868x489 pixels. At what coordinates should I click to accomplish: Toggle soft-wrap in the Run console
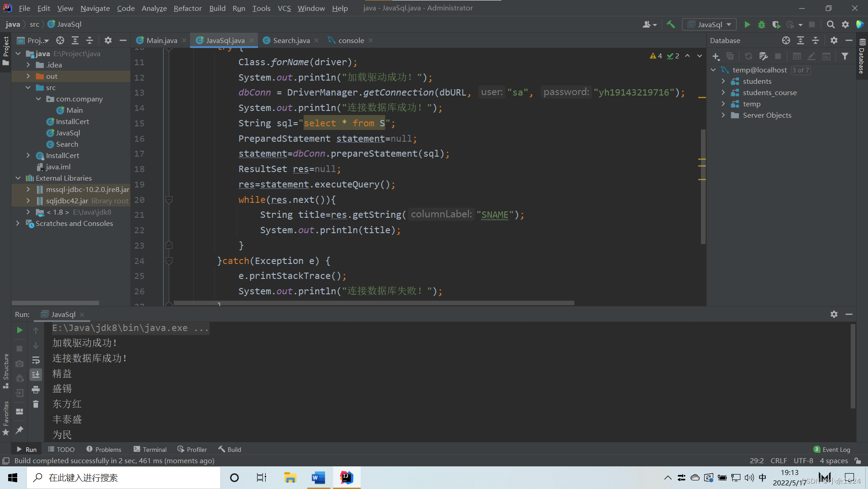tap(36, 360)
